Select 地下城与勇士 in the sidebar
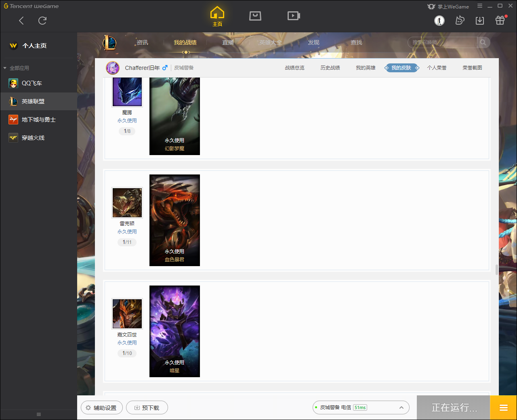517x420 pixels. point(38,120)
